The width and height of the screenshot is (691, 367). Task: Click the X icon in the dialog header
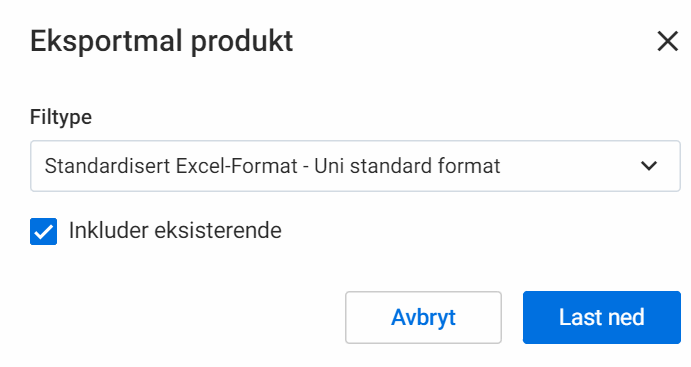coord(667,41)
